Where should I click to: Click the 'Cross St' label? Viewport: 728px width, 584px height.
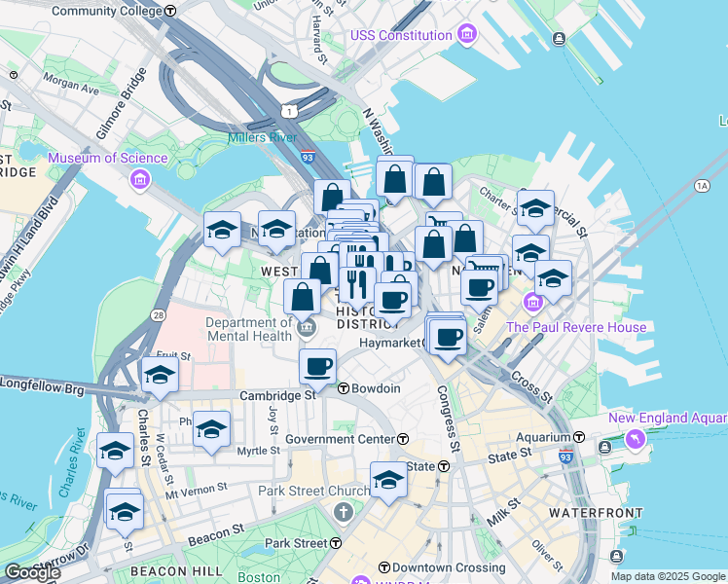(x=532, y=386)
